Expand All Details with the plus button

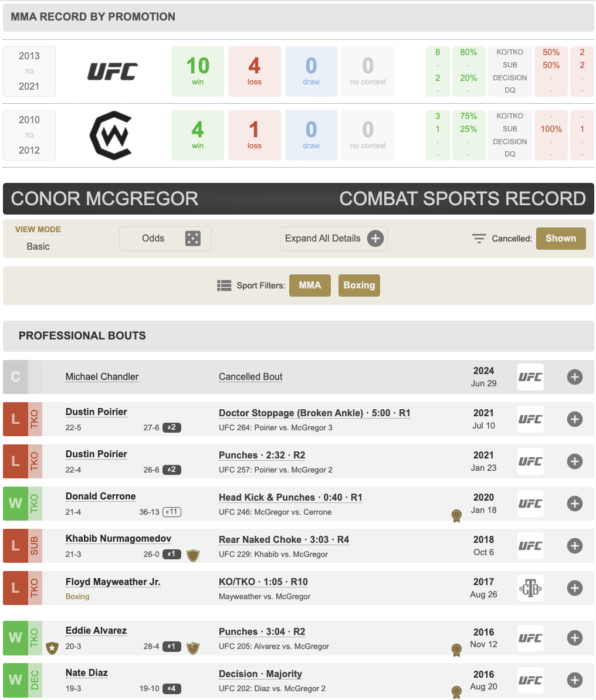pyautogui.click(x=375, y=239)
